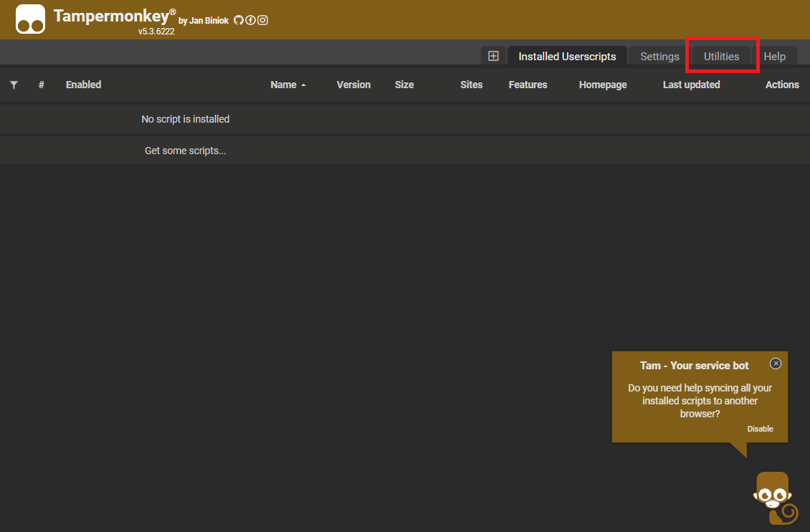Sort scripts by the Name column
Viewport: 810px width, 532px height.
click(284, 85)
